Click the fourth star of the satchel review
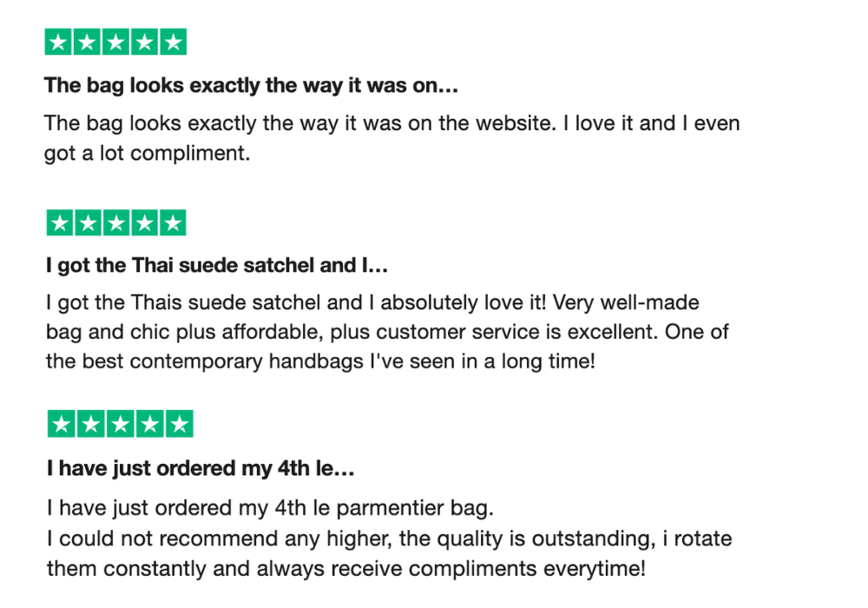Screen dimensions: 868x608 [144, 222]
